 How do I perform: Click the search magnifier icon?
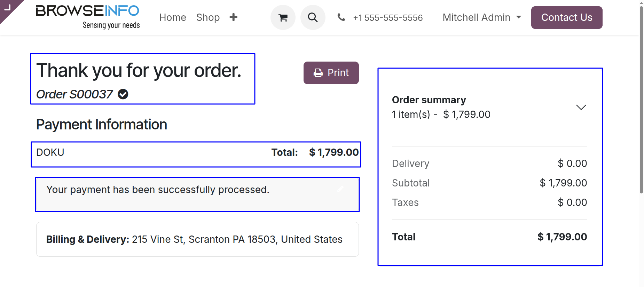[x=313, y=17]
